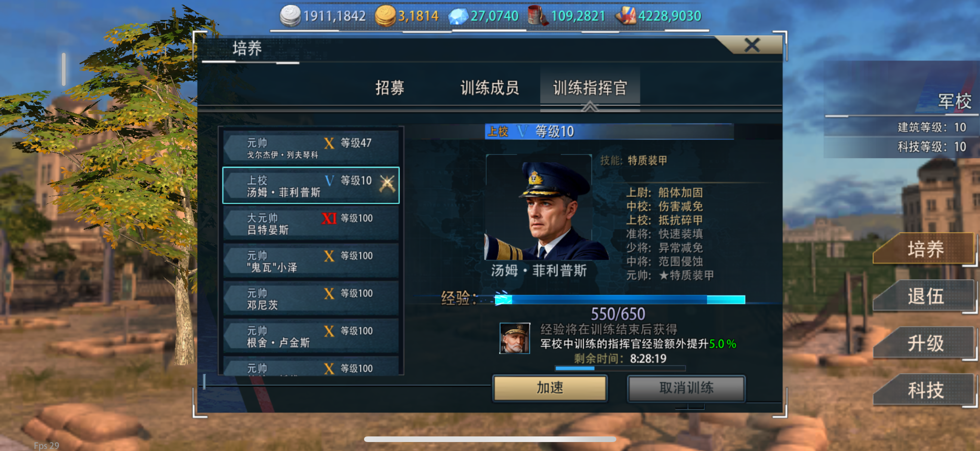
Task: Select commander 戈尔杰伊·列夫琴科 level 47
Action: point(311,148)
